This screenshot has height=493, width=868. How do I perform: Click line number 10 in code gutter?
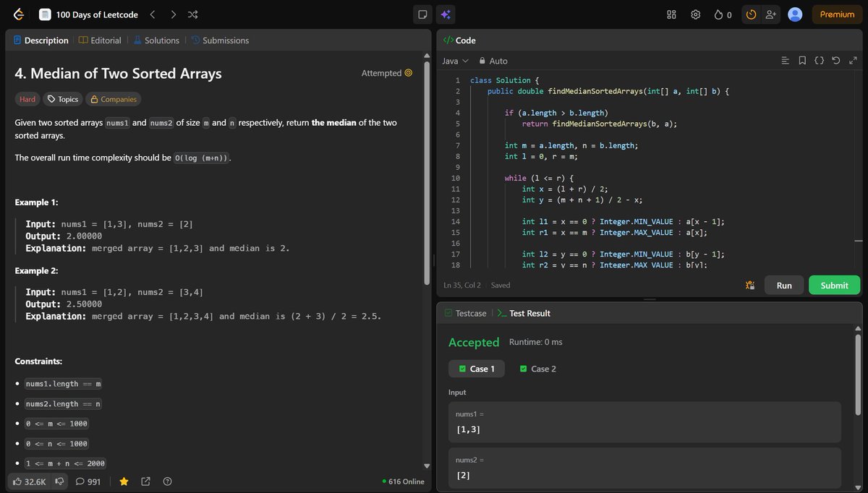pos(455,178)
